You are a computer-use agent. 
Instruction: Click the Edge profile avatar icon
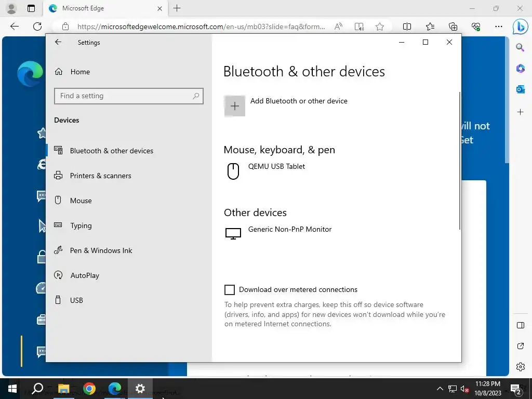(11, 8)
